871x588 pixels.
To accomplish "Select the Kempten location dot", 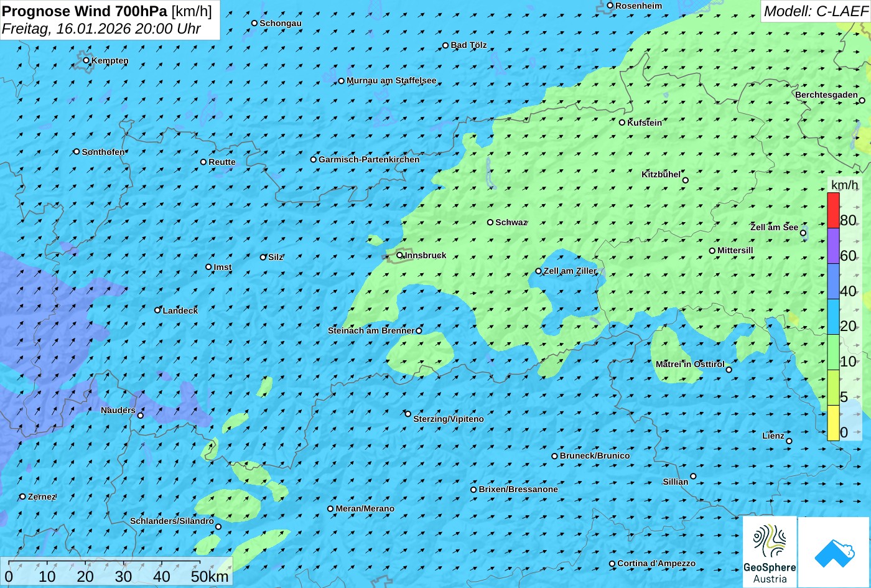I will click(86, 60).
